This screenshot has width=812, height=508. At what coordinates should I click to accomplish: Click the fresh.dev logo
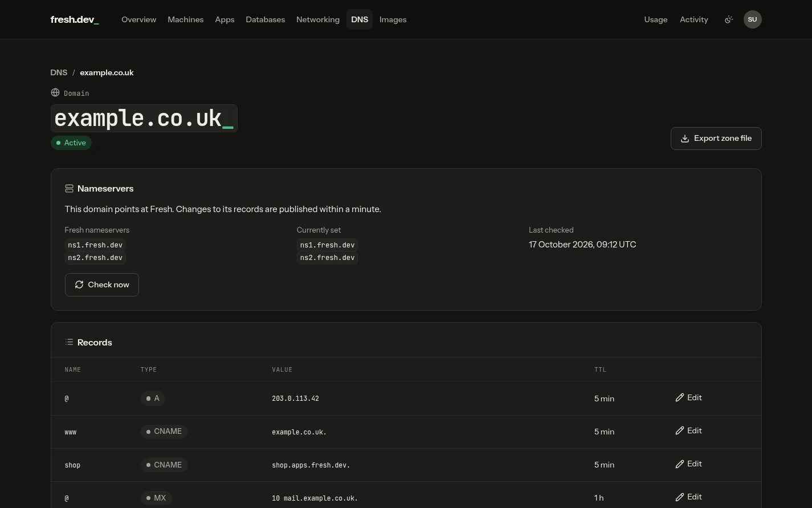click(75, 19)
